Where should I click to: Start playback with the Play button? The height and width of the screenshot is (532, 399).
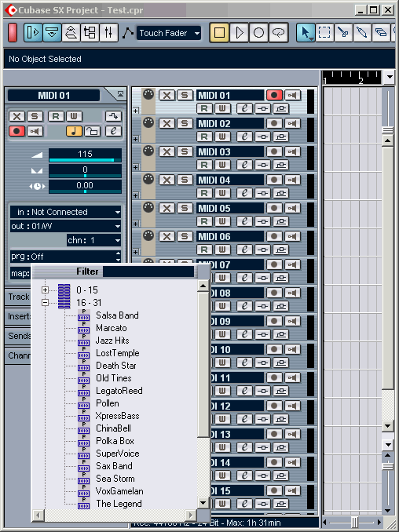tap(240, 33)
